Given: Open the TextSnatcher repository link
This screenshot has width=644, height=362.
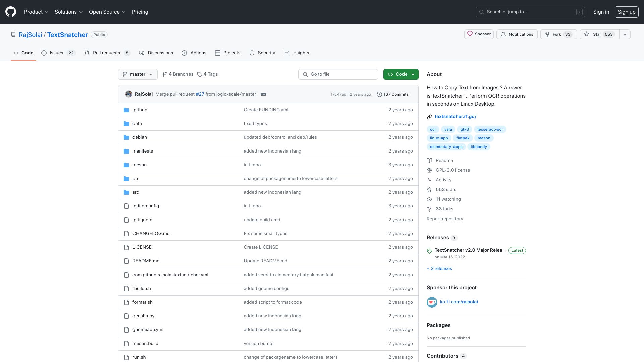Looking at the screenshot, I should (67, 35).
